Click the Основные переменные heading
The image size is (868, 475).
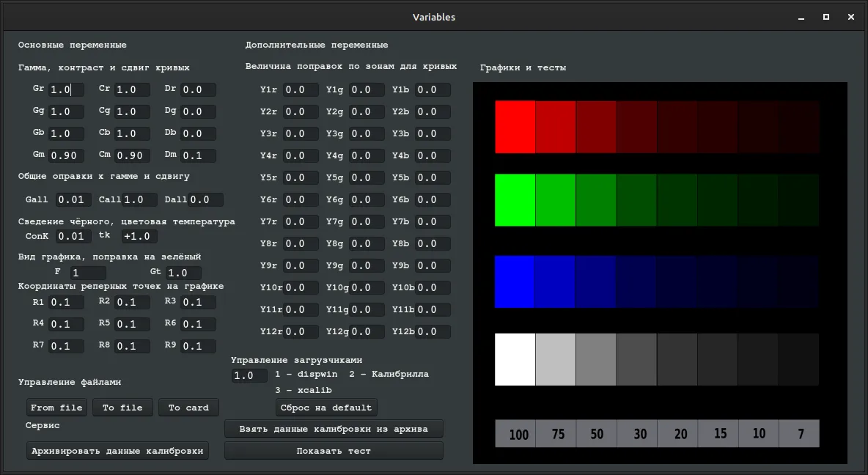73,45
